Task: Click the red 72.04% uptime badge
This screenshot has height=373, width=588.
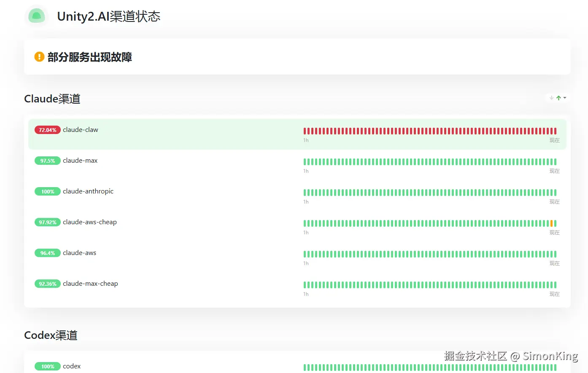Action: tap(48, 130)
